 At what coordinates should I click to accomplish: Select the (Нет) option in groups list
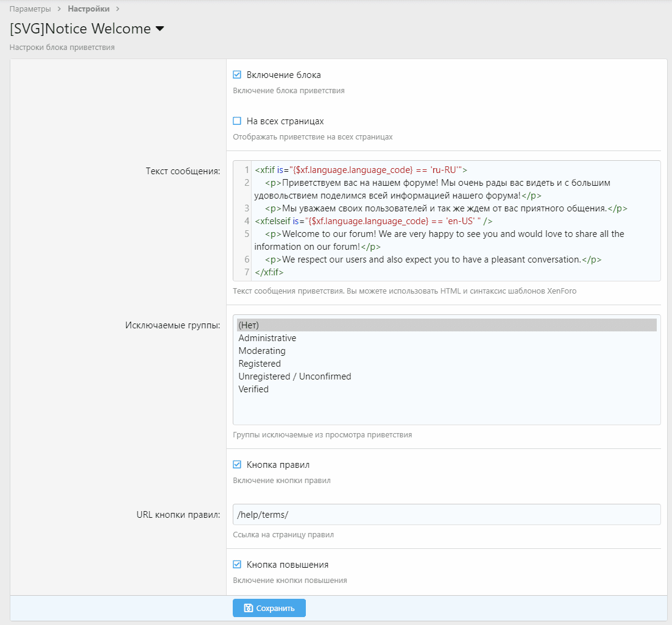pos(249,325)
